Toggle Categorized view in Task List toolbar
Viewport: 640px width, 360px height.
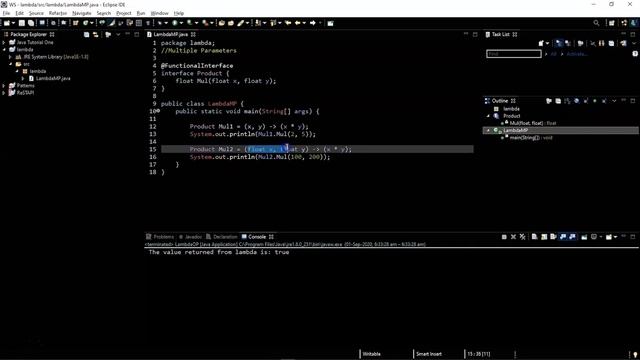(x=559, y=43)
